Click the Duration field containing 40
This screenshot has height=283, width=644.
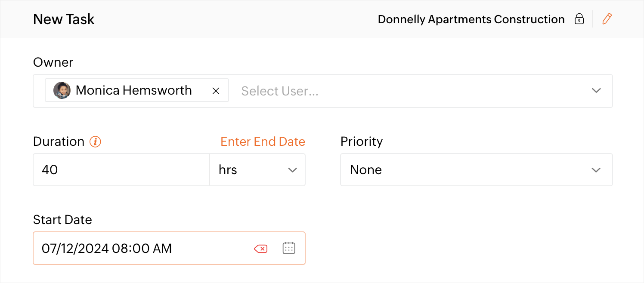pos(121,170)
